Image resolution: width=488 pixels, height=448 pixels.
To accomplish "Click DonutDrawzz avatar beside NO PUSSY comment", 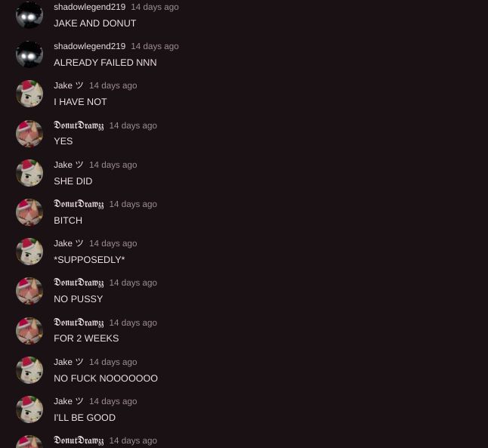I will pos(29,291).
